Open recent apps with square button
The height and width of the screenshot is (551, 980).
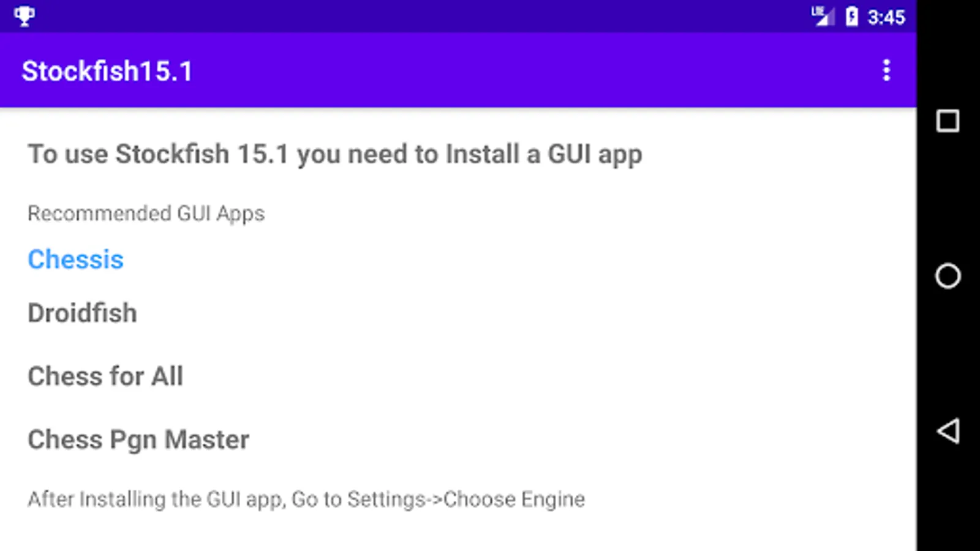click(x=948, y=121)
